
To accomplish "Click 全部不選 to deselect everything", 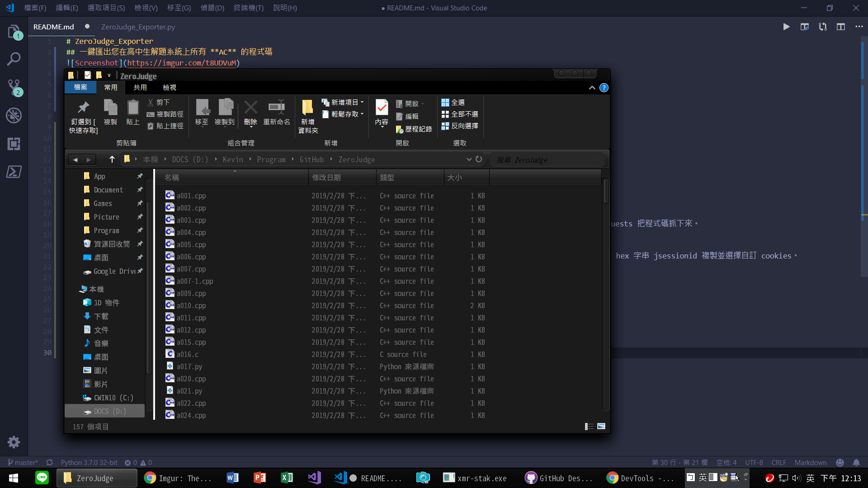I will [x=460, y=114].
